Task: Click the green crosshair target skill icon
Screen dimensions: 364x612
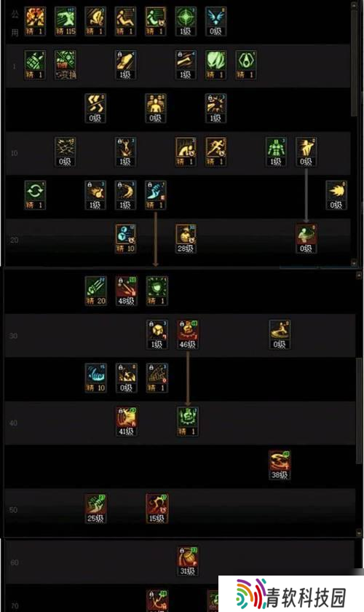Action: (186, 21)
